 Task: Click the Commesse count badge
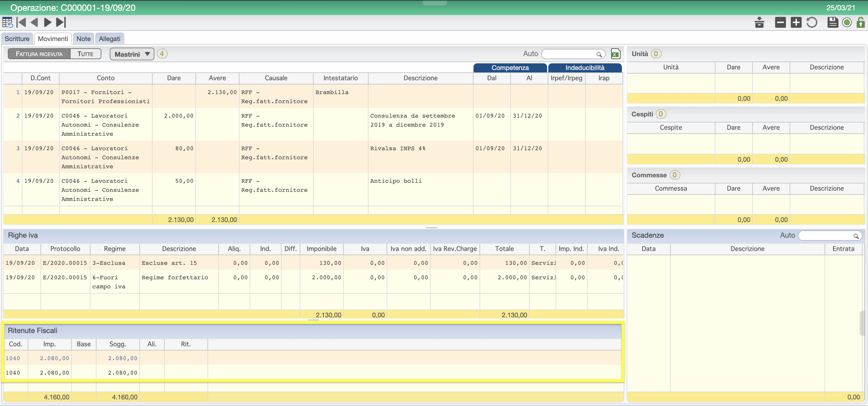click(x=674, y=175)
